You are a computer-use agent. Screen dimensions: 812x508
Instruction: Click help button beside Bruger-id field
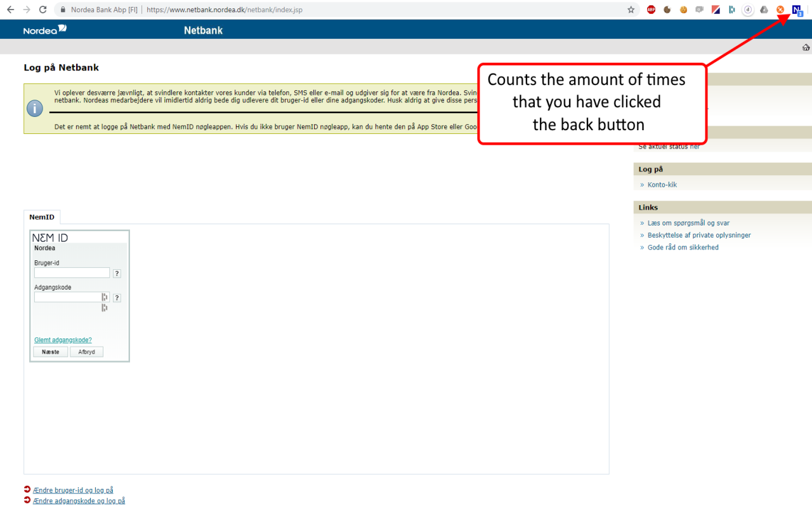click(117, 273)
